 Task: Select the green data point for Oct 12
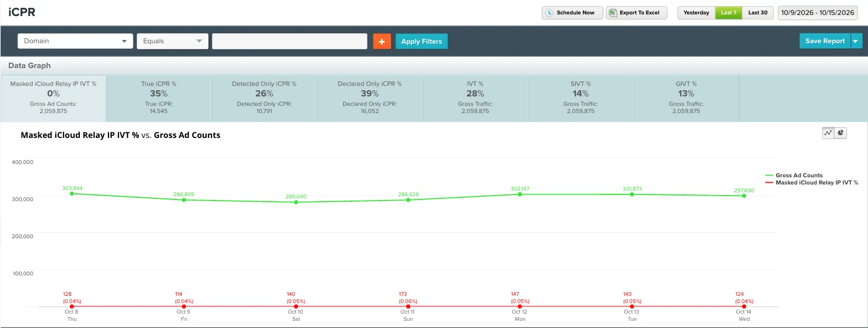click(520, 194)
